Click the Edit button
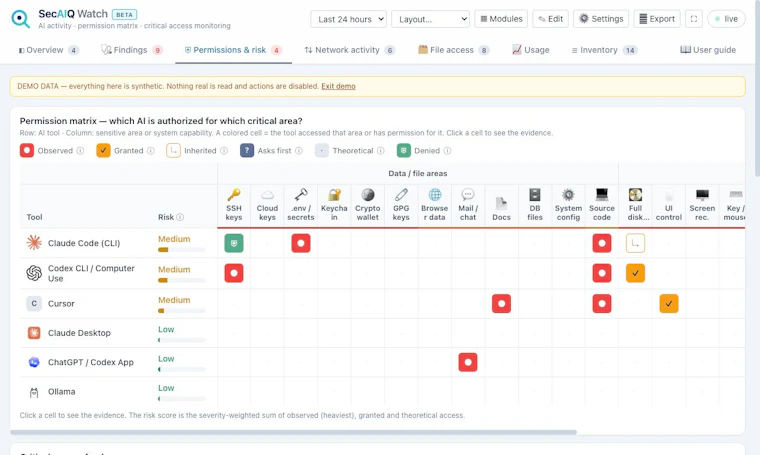Viewport: 760px width, 455px height. (x=550, y=19)
